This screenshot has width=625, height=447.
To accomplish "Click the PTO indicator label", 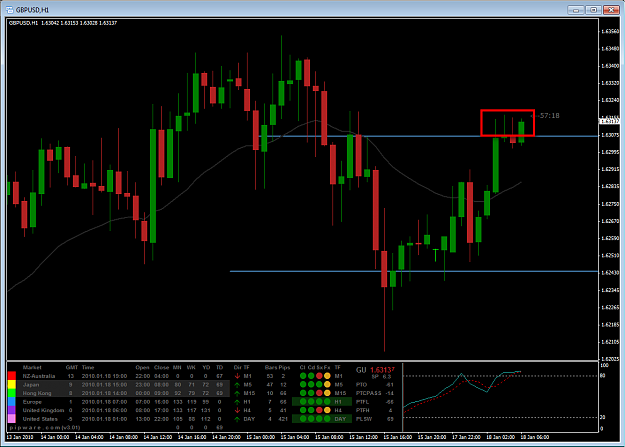I will click(361, 385).
